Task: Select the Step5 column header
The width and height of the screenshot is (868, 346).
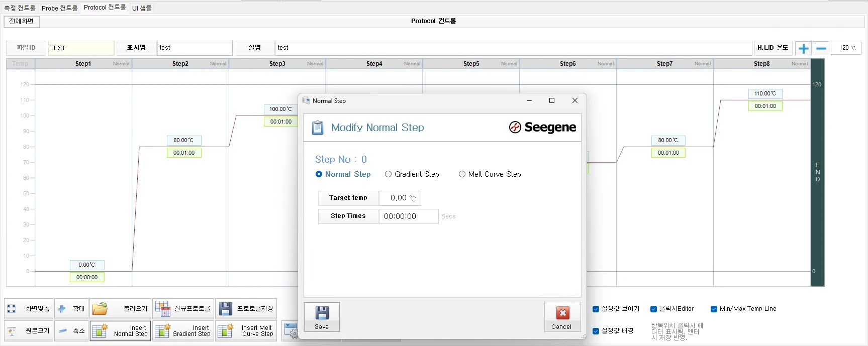Action: click(471, 64)
